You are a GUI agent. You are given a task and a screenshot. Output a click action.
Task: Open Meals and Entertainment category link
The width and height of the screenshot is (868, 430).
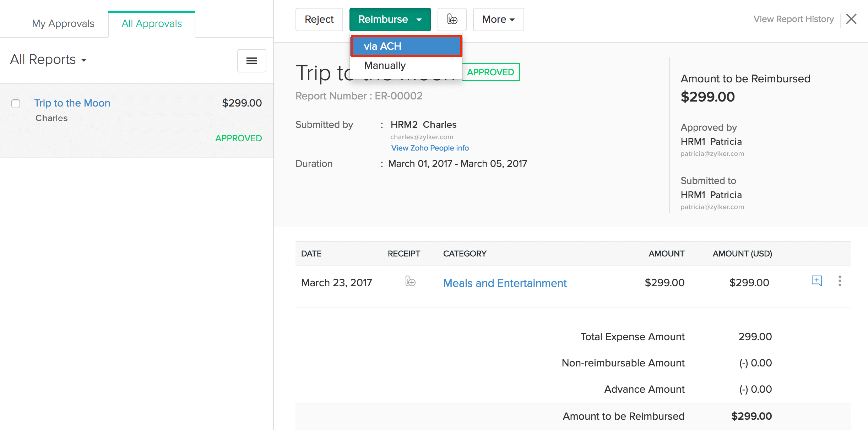pos(505,283)
